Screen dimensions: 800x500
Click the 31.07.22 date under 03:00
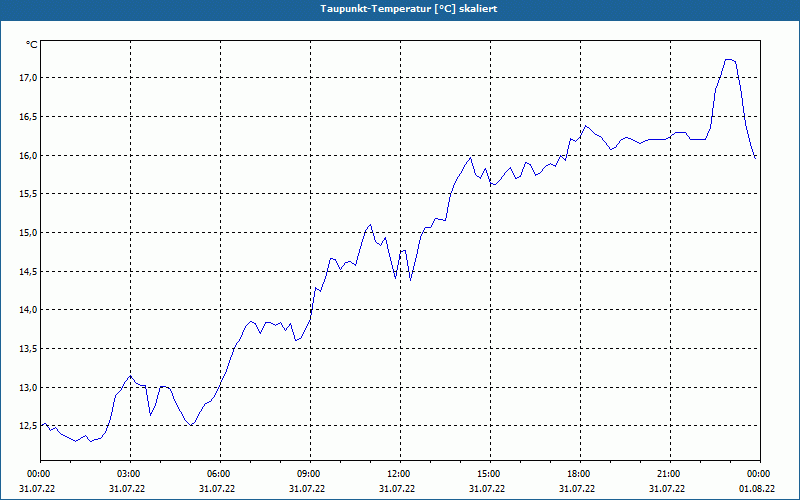127,489
